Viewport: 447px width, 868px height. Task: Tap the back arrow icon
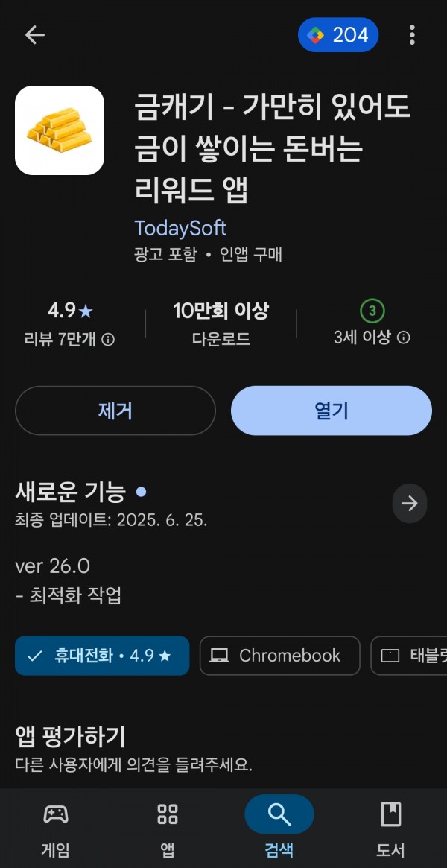coord(34,35)
